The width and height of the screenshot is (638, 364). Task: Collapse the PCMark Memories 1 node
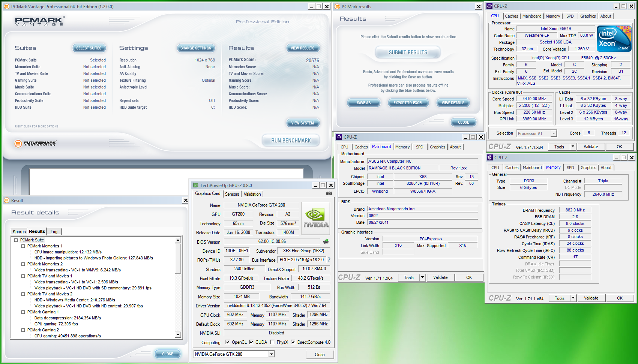23,246
